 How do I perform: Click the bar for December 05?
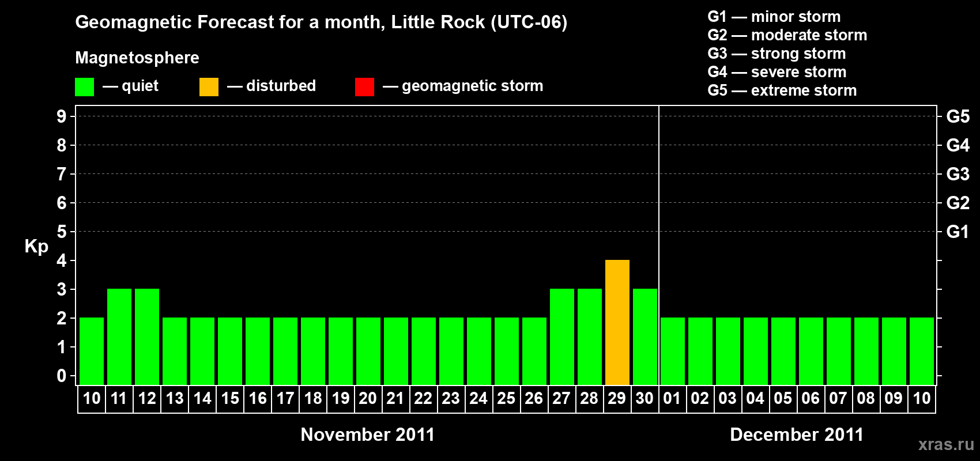783,351
